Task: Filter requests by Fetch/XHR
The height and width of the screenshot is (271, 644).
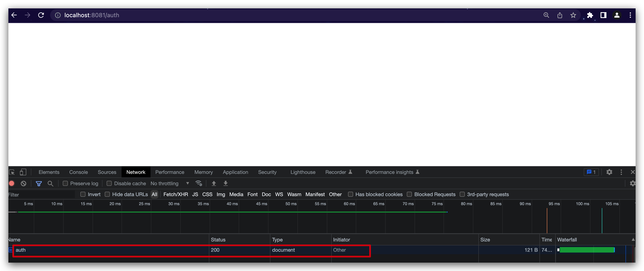Action: click(x=175, y=194)
